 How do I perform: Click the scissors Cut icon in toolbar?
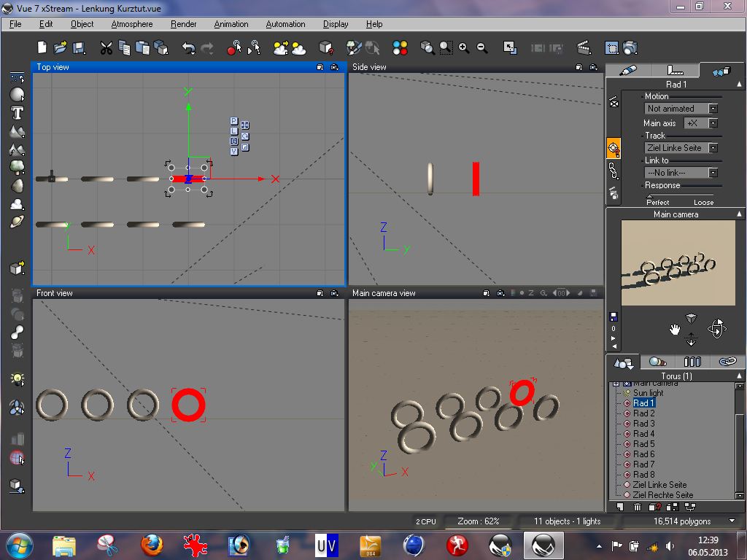click(106, 48)
